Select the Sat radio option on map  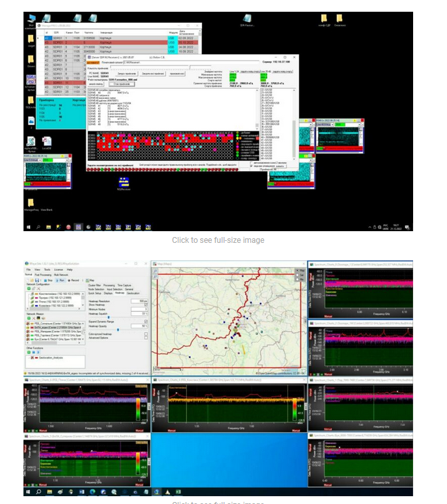[x=298, y=275]
